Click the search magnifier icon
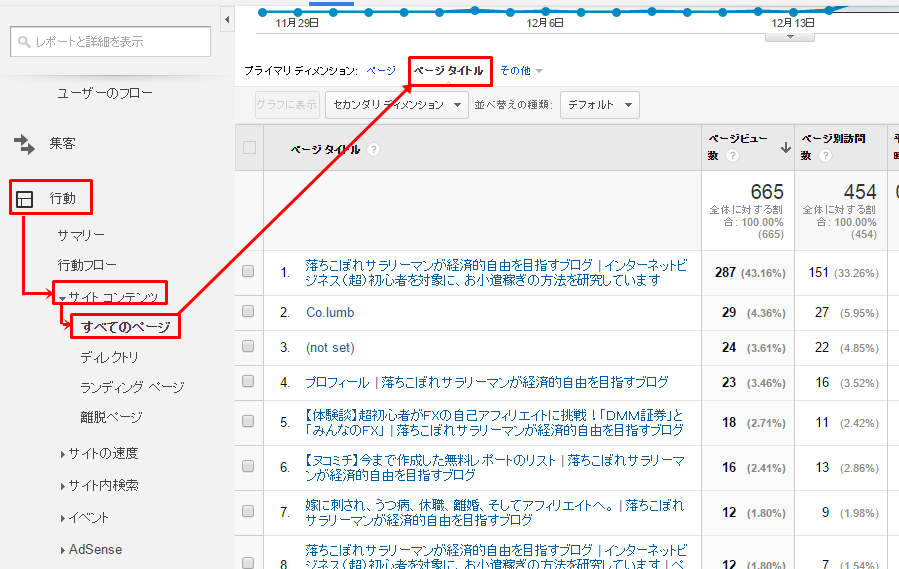This screenshot has width=899, height=569. point(24,42)
